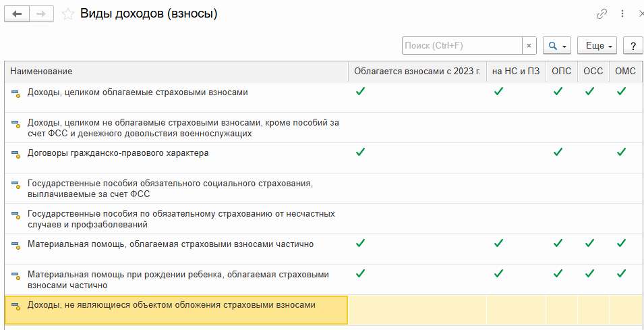The width and height of the screenshot is (644, 330).
Task: Click item icon of 'от несчастных случаев' row
Action: [x=16, y=215]
